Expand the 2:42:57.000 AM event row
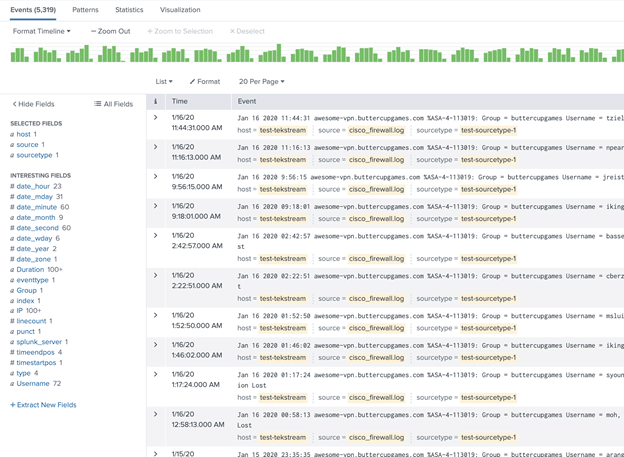Image resolution: width=624 pixels, height=457 pixels. 156,235
